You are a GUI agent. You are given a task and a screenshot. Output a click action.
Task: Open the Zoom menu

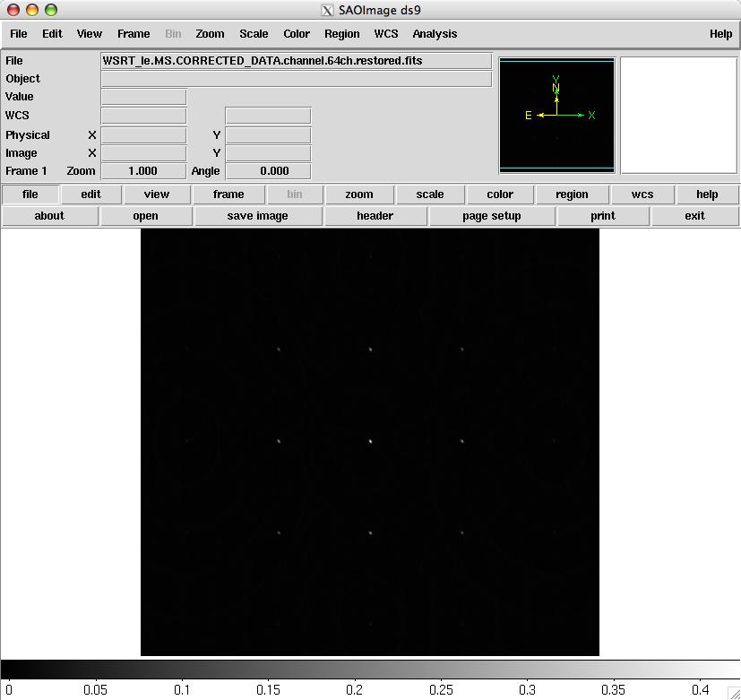pyautogui.click(x=210, y=34)
